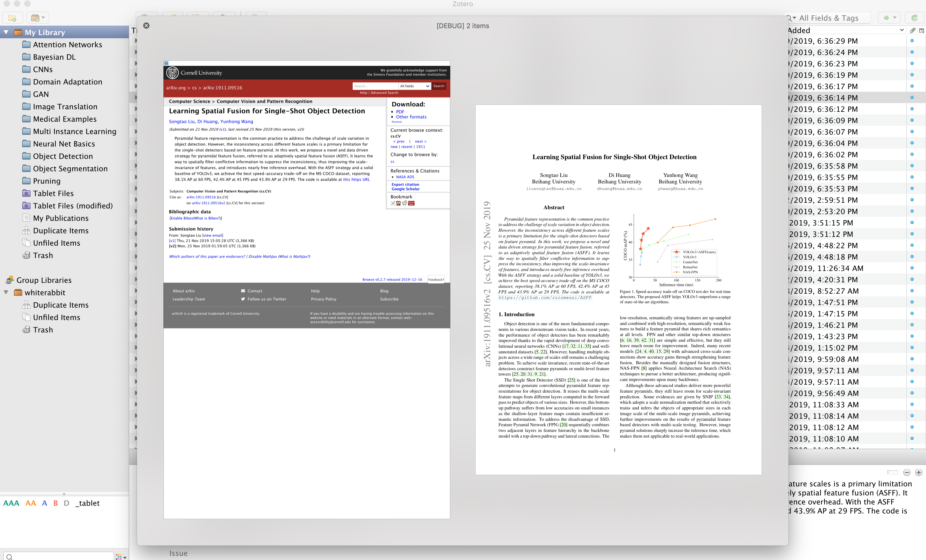
Task: Click Songtao Liu author link
Action: coord(181,121)
